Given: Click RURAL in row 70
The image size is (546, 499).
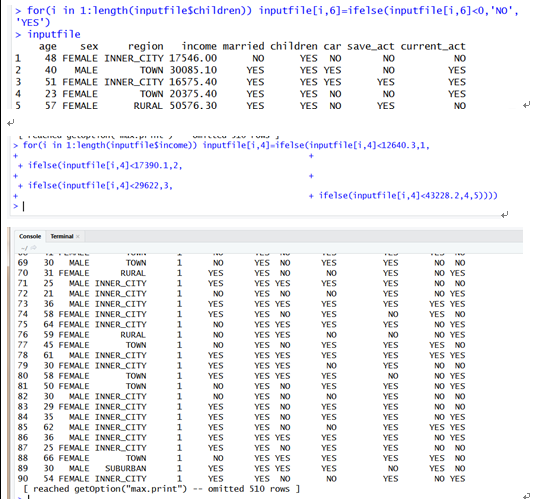Looking at the screenshot, I should pos(133,273).
